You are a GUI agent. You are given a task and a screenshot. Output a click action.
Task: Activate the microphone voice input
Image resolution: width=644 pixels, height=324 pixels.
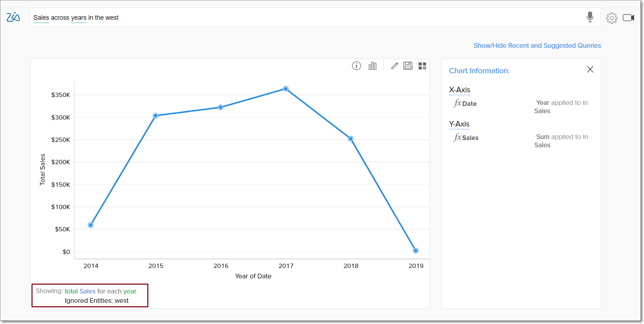click(x=590, y=17)
